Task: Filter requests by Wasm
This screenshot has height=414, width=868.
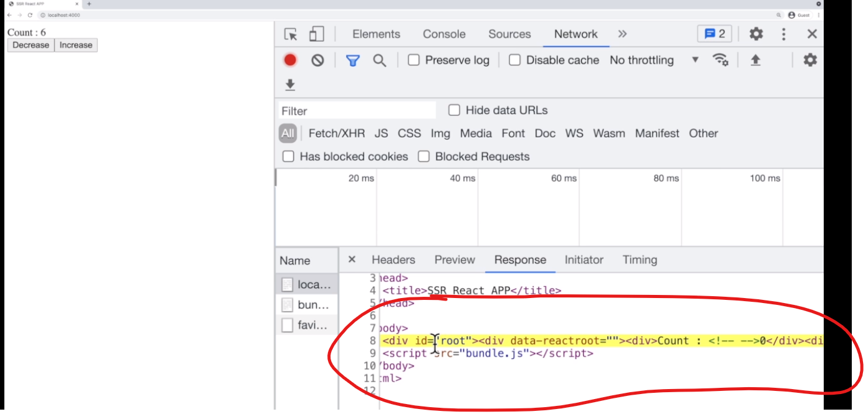Action: click(x=609, y=133)
